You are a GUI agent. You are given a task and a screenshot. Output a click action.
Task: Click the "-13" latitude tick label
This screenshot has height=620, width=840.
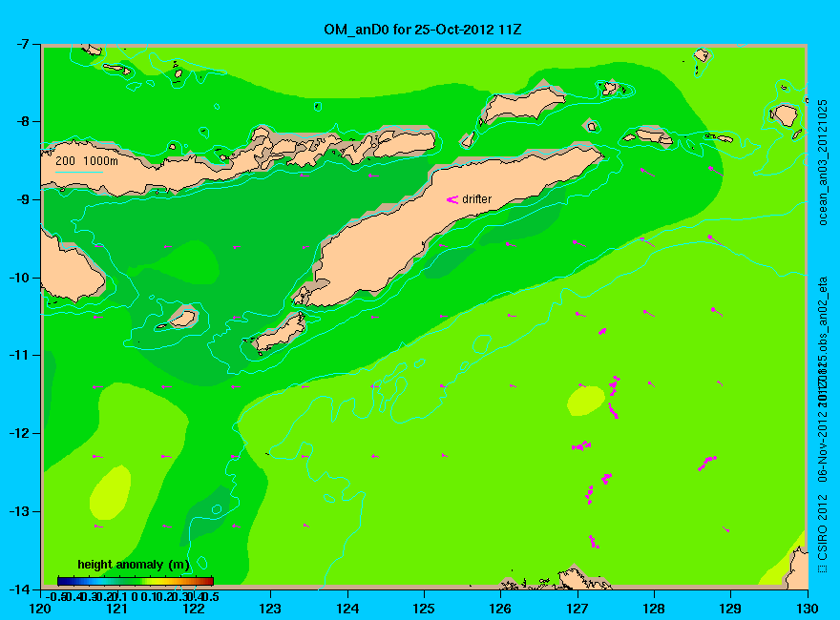pyautogui.click(x=18, y=511)
